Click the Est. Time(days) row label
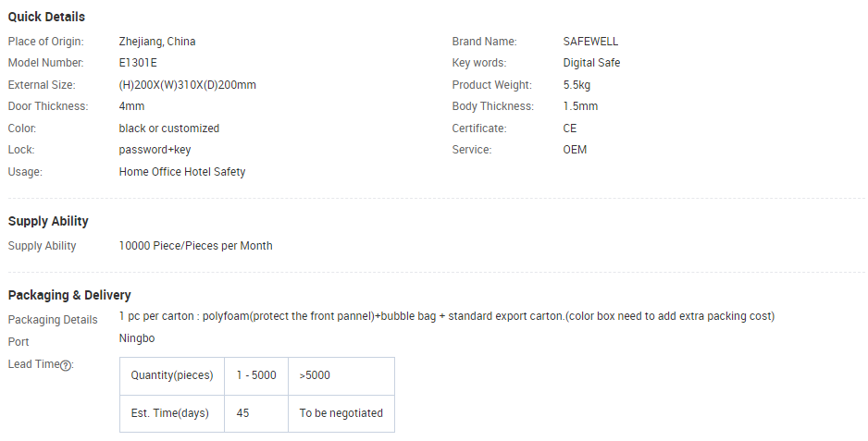868x441 pixels. coord(172,413)
